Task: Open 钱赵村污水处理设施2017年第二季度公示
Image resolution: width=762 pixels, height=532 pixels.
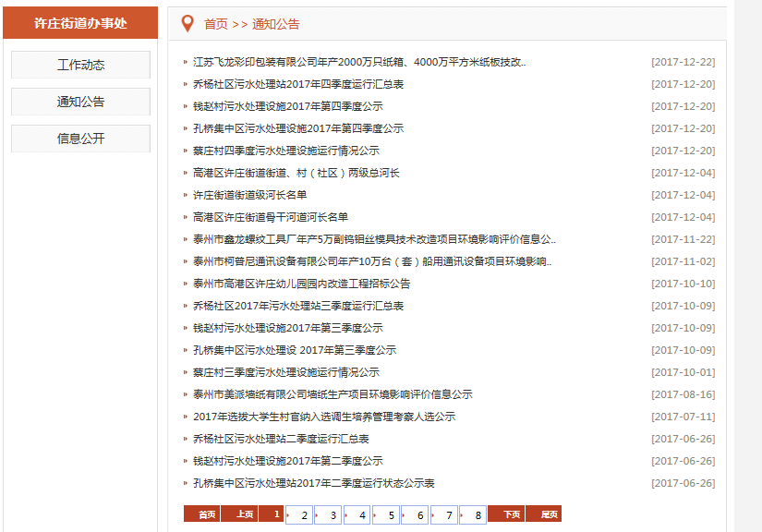Action: pos(287,461)
